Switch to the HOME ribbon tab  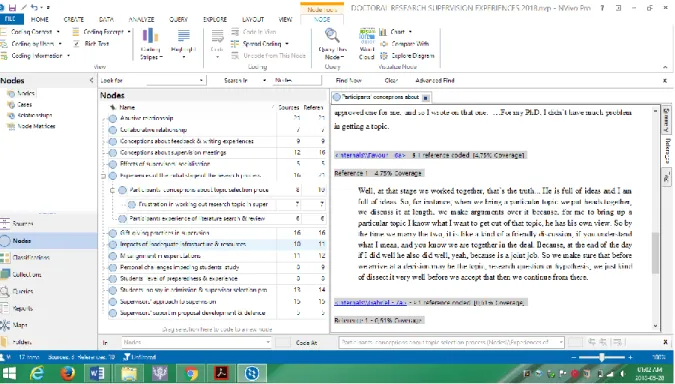pyautogui.click(x=40, y=19)
